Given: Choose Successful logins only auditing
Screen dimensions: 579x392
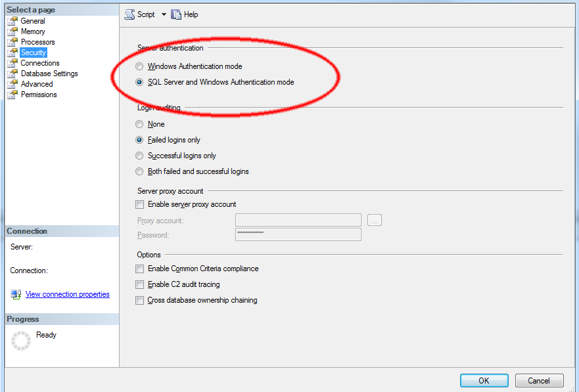Looking at the screenshot, I should click(139, 156).
